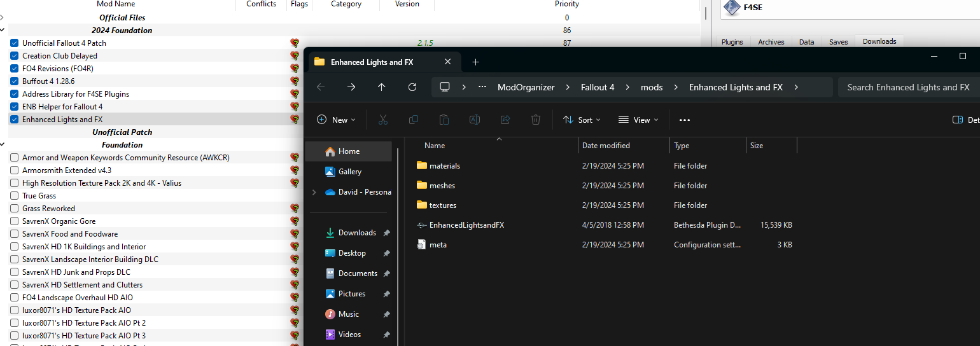This screenshot has height=346, width=980.
Task: Open the See more three-dots menu in Explorer
Action: click(x=685, y=120)
